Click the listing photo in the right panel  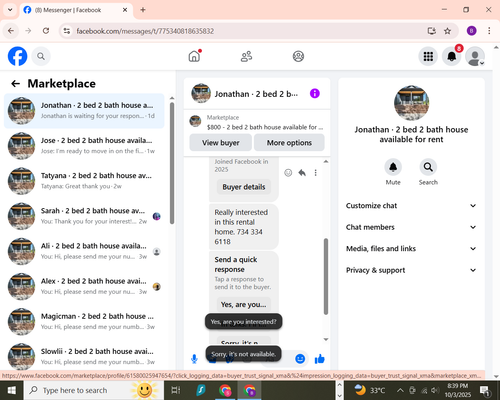click(411, 103)
